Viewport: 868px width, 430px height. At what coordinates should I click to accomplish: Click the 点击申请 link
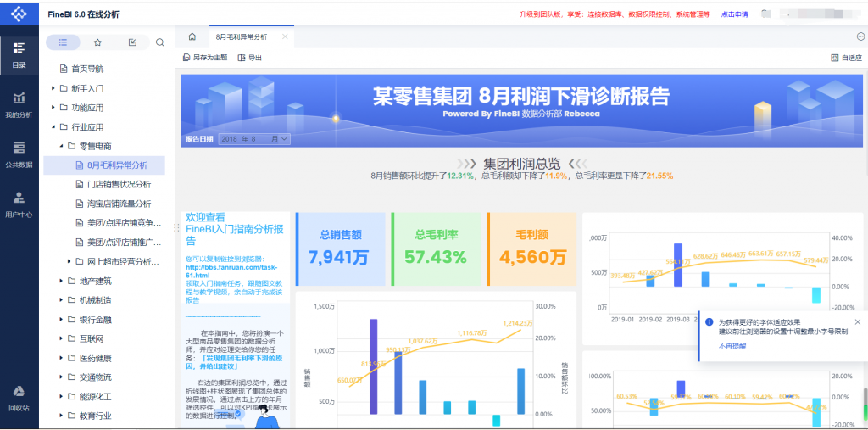735,14
